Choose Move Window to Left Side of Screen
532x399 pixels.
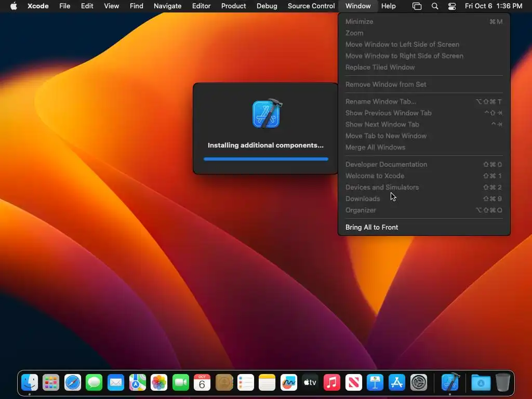pos(424,45)
